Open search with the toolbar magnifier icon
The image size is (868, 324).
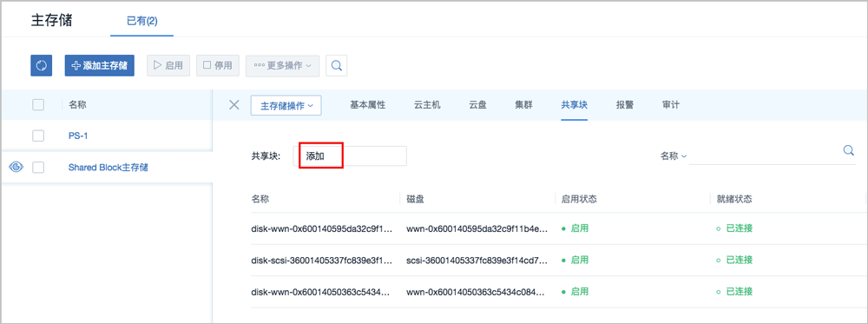click(x=336, y=65)
